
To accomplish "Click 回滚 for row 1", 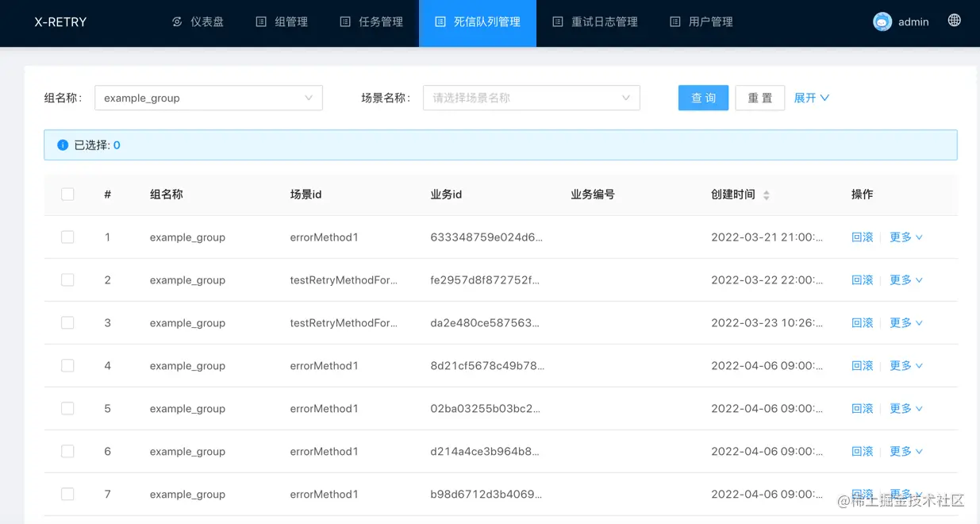I will (862, 237).
